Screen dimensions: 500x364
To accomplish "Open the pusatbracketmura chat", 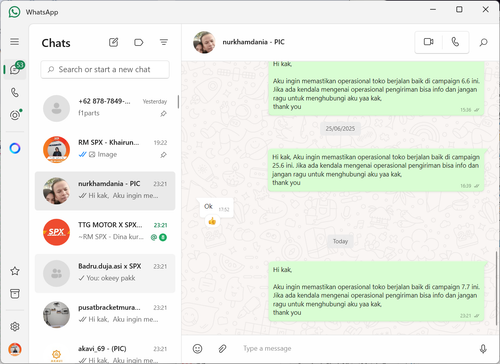I will tap(105, 315).
